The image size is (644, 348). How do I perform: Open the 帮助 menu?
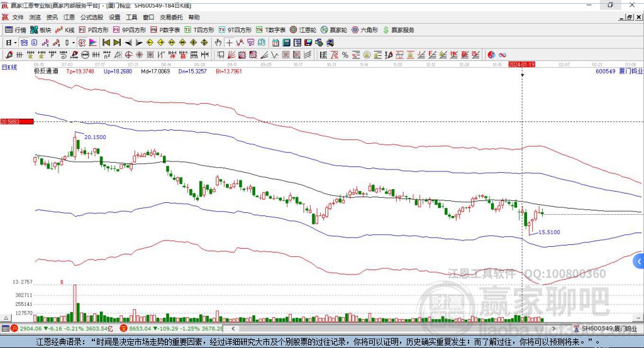click(194, 17)
